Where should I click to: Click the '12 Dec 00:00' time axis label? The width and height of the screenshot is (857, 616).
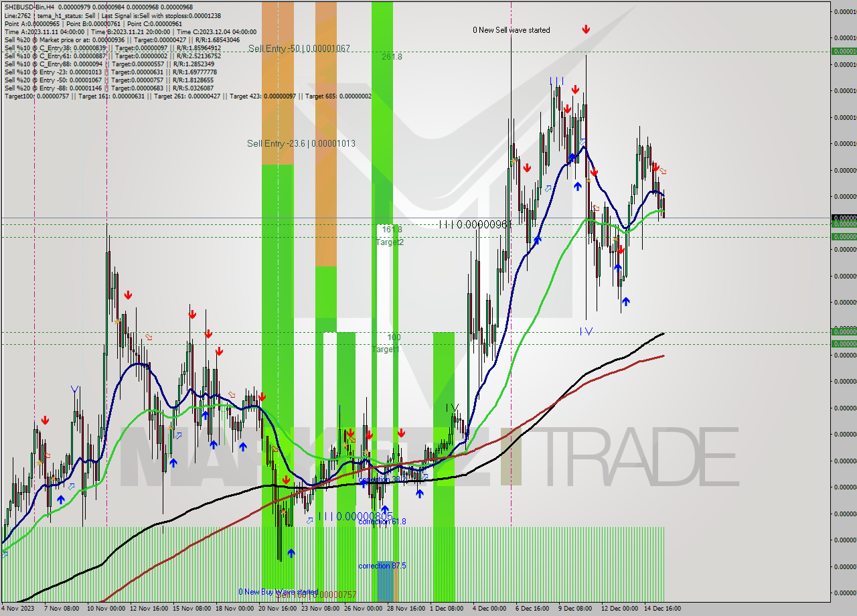(x=619, y=609)
